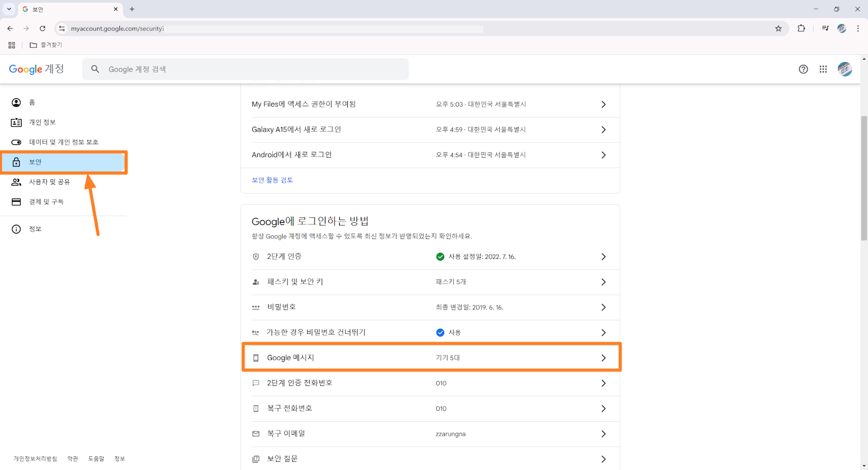Open 복구 이메일 row chevron

(603, 434)
